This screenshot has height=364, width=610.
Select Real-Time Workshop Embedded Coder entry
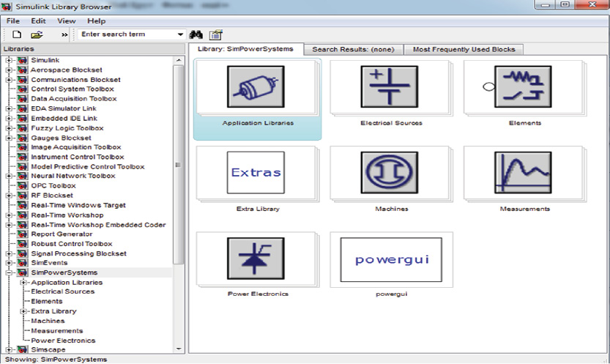click(98, 225)
